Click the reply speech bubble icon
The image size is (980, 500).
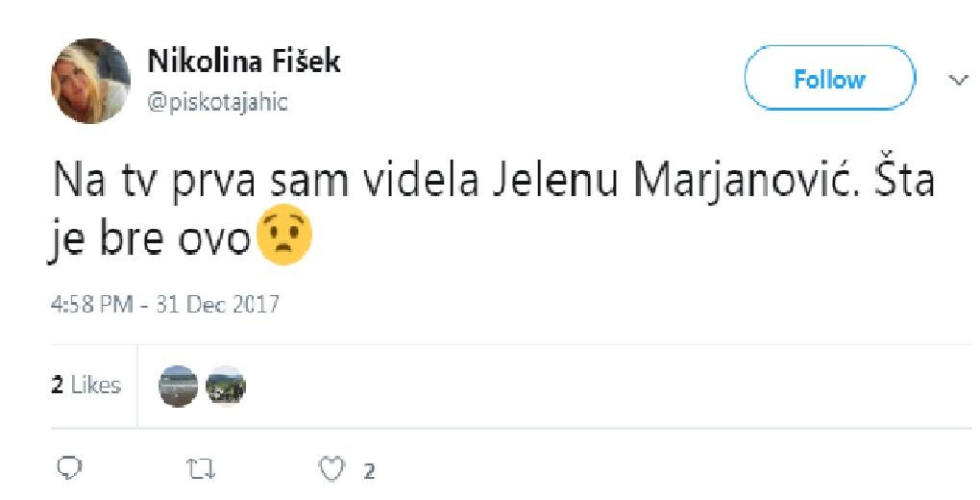(x=67, y=469)
